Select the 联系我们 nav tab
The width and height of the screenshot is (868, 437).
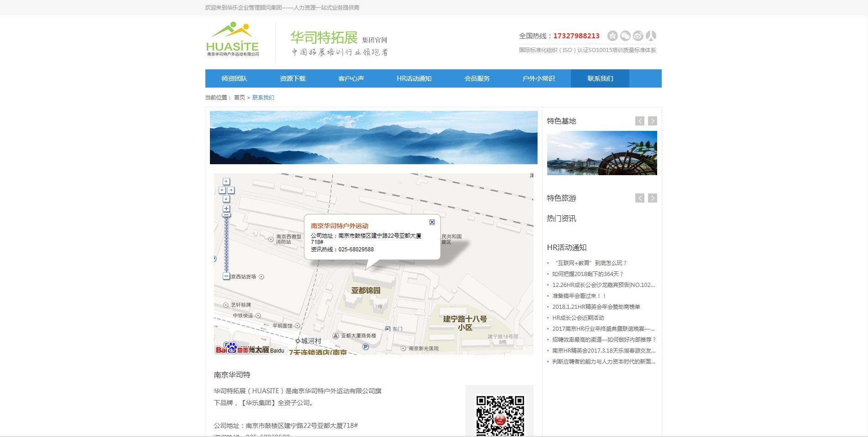600,78
